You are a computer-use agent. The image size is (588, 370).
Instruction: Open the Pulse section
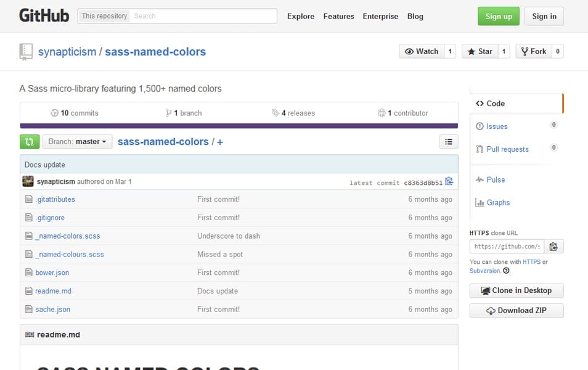pyautogui.click(x=496, y=179)
